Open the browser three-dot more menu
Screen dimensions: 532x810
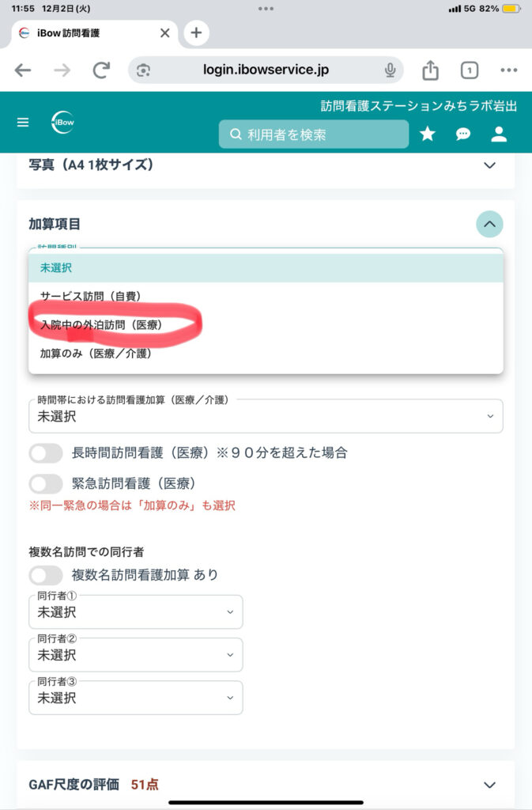pyautogui.click(x=508, y=70)
